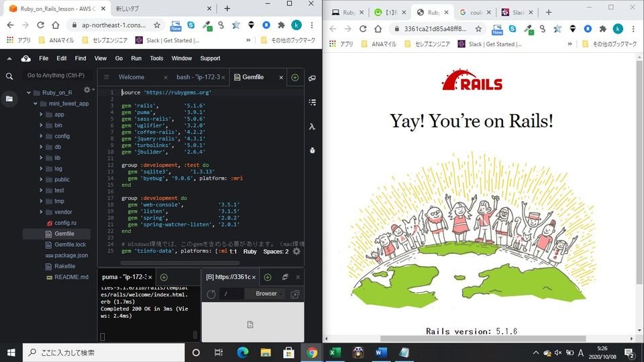
Task: Open Chrome menu in right window
Action: [633, 29]
